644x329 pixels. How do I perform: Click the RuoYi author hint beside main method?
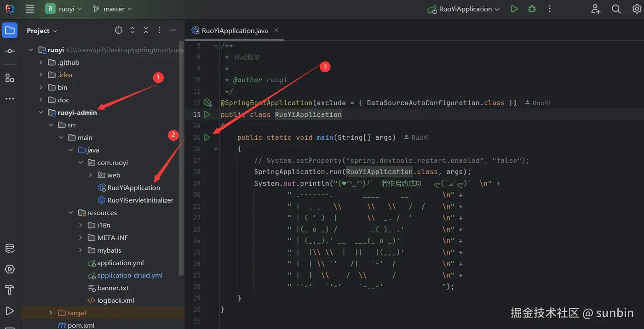pos(416,137)
